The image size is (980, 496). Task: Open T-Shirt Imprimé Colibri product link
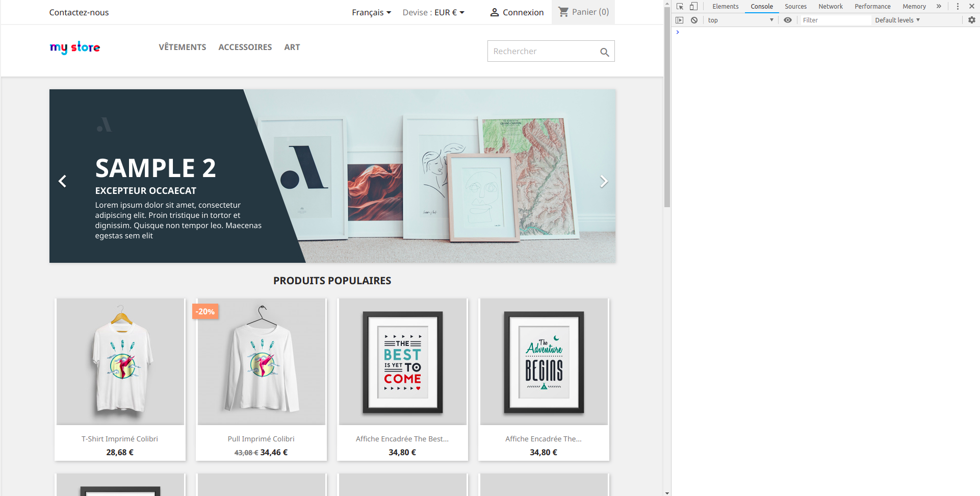[120, 439]
